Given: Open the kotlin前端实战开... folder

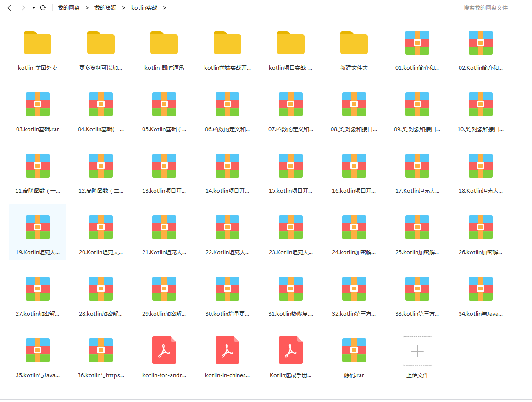Looking at the screenshot, I should pyautogui.click(x=227, y=43).
